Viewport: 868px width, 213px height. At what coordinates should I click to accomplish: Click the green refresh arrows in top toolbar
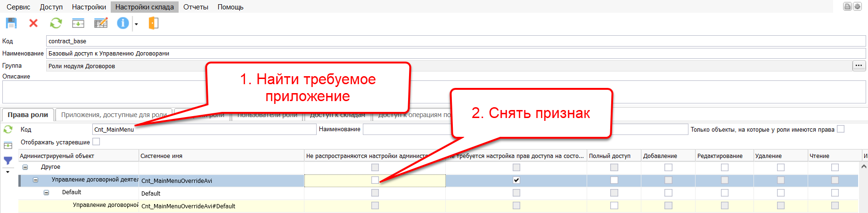click(x=56, y=23)
